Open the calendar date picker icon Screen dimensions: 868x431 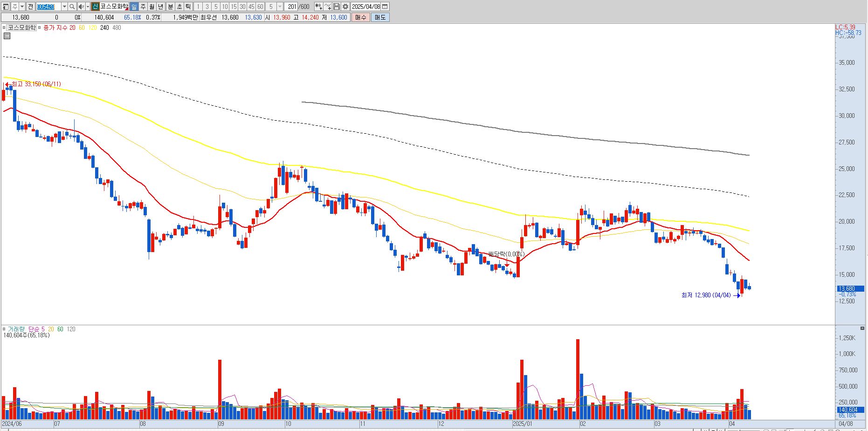pyautogui.click(x=385, y=7)
